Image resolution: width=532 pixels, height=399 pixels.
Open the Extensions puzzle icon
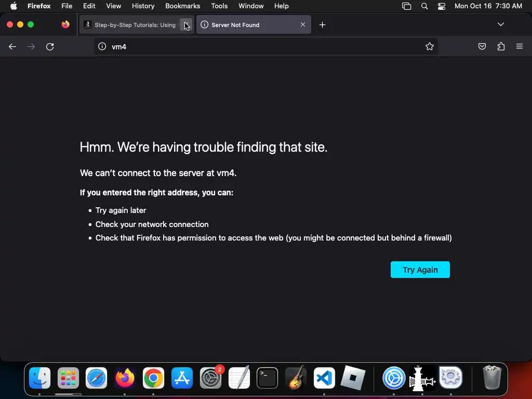501,46
